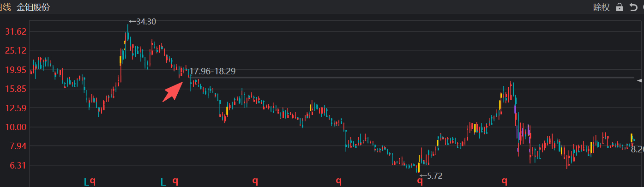The height and width of the screenshot is (187, 644).
Task: Click the 17.96-18.29 gap label
Action: pos(212,71)
